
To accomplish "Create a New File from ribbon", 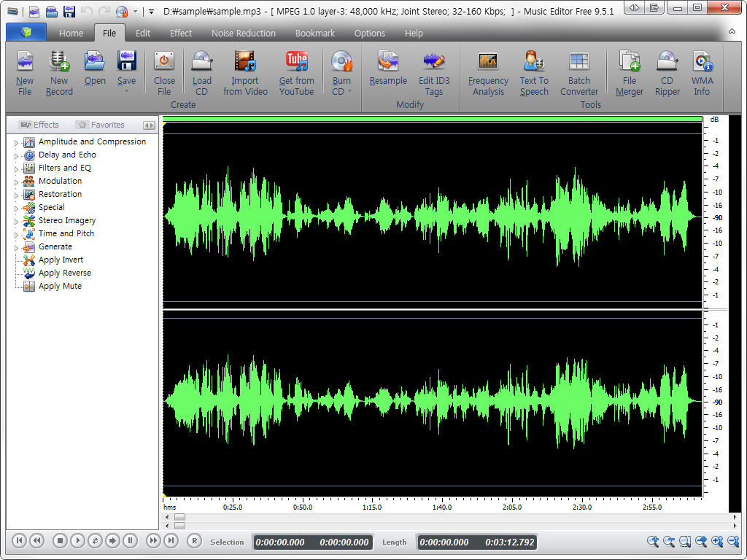I will coord(25,73).
